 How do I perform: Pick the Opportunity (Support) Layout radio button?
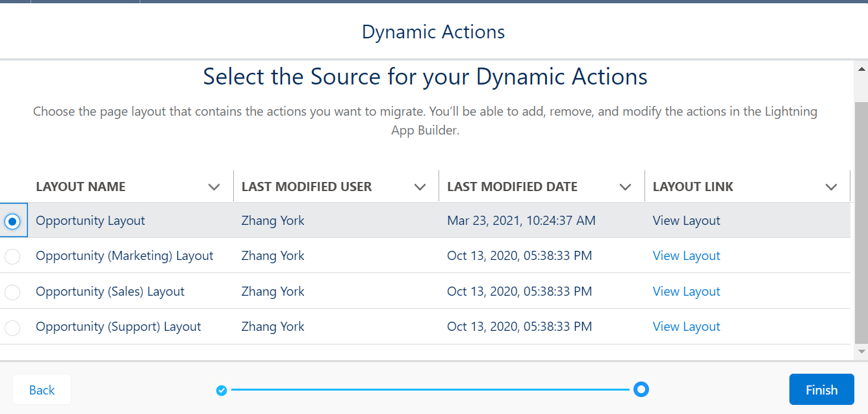(12, 328)
